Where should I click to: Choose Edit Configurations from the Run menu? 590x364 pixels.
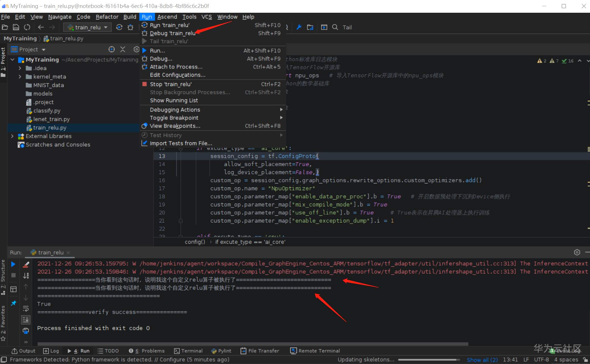177,75
